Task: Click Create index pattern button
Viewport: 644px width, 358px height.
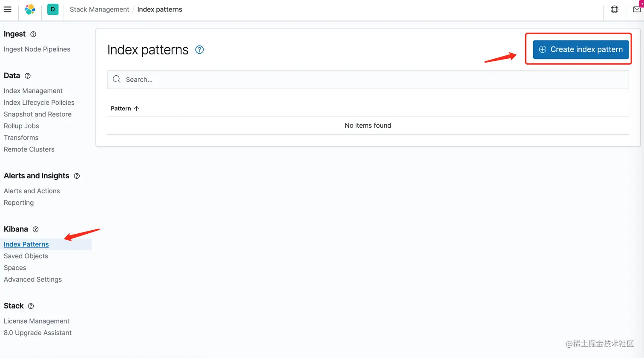Action: point(581,49)
